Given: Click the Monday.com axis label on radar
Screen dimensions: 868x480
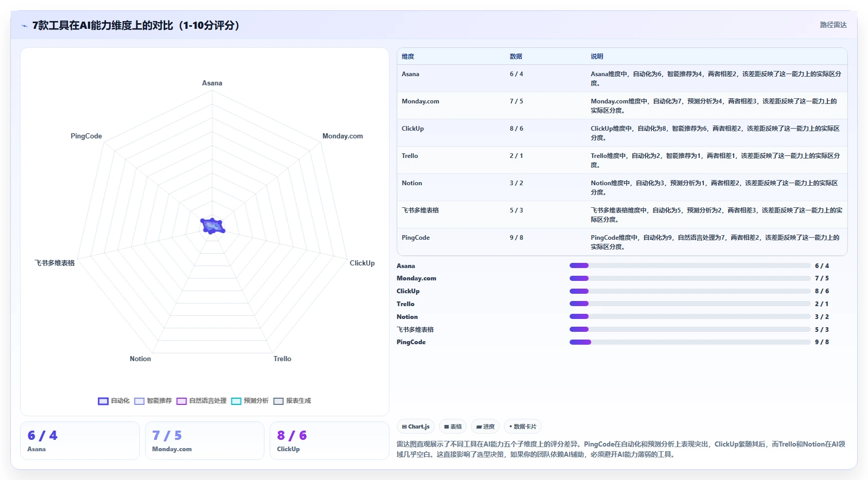Looking at the screenshot, I should (343, 136).
